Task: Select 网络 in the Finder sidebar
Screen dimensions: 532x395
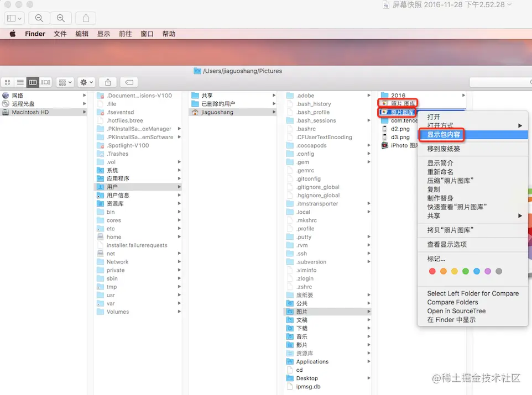Action: coord(19,95)
